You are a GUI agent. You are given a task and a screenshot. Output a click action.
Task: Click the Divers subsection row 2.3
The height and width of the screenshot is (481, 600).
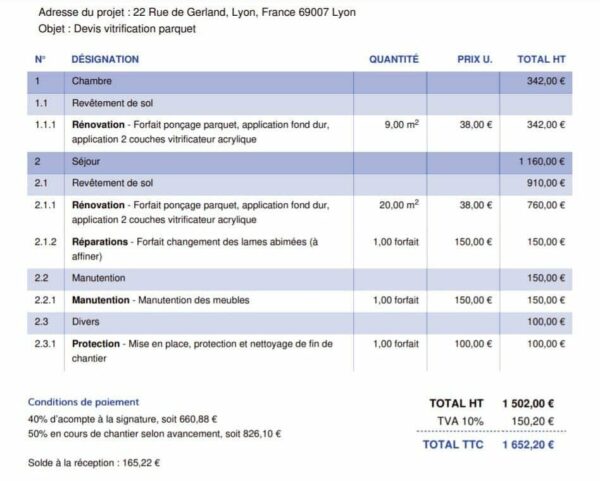300,323
